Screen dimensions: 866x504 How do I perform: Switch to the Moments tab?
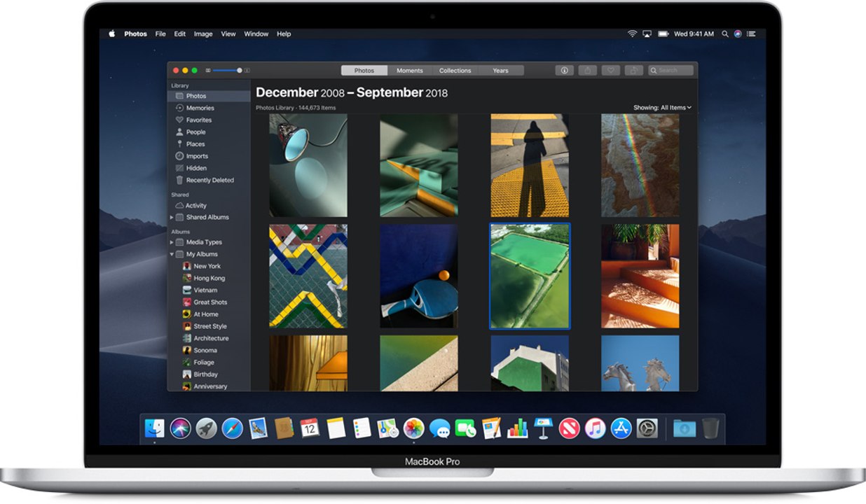[410, 71]
